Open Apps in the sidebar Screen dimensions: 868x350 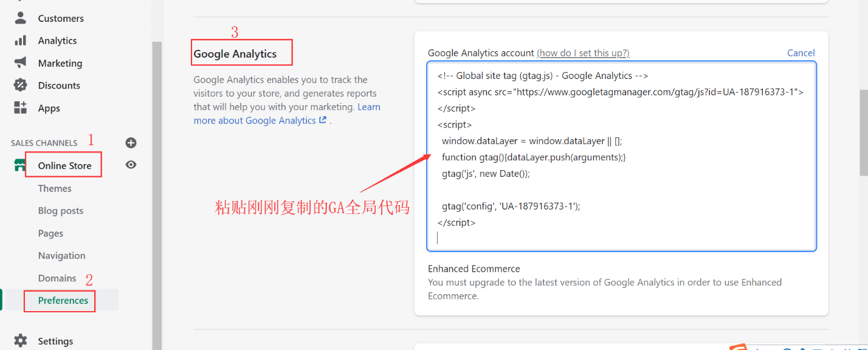(x=49, y=108)
